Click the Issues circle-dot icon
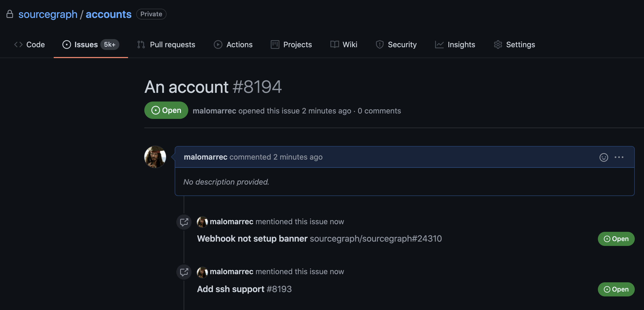Screen dimensions: 644x310 [67, 45]
